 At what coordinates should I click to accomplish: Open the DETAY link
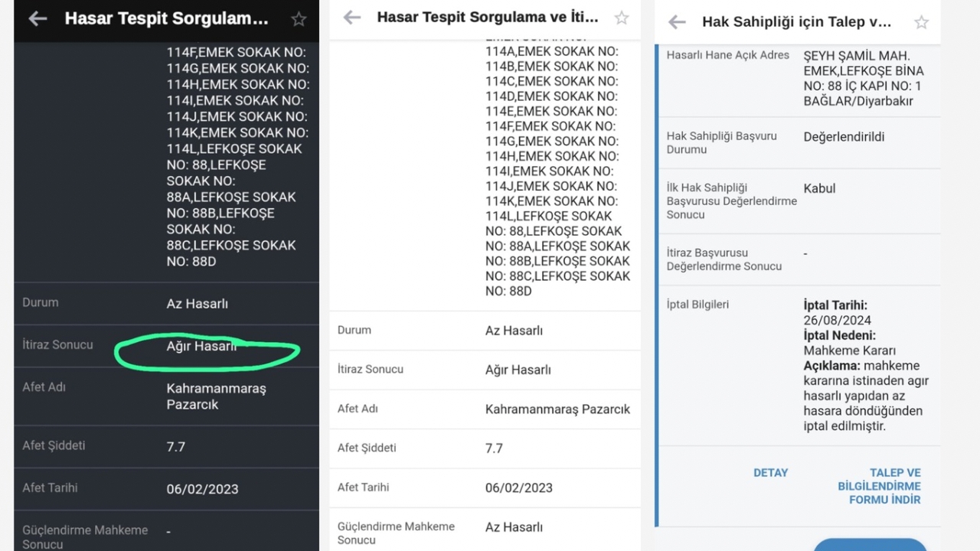[770, 473]
